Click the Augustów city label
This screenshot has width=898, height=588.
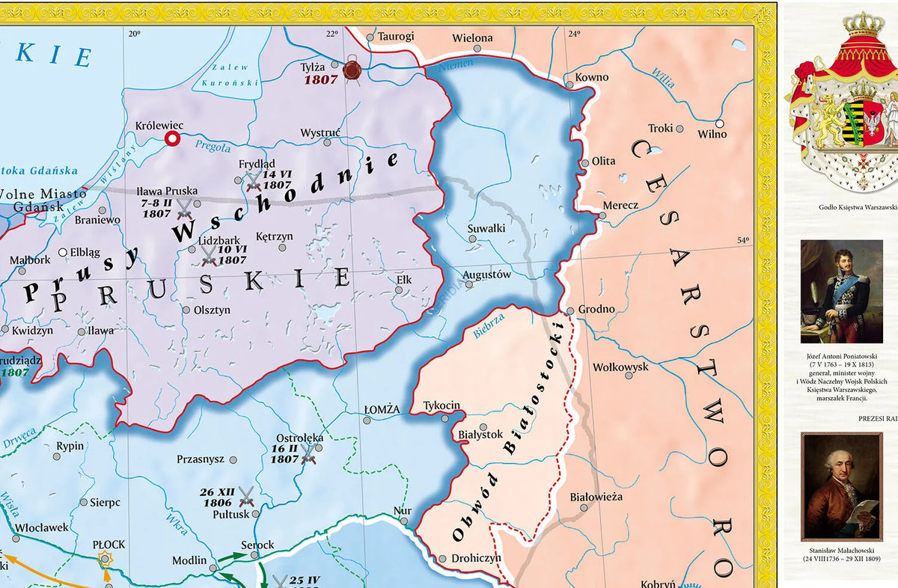(486, 275)
